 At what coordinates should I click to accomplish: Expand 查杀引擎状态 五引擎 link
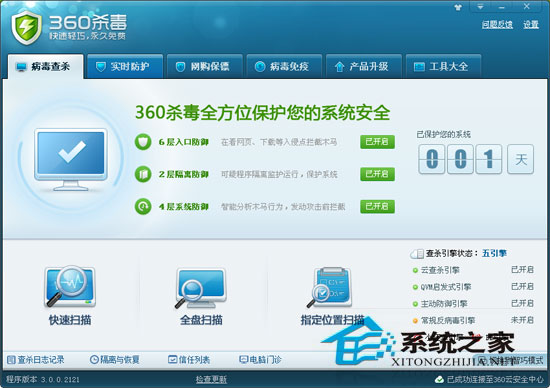tap(494, 253)
